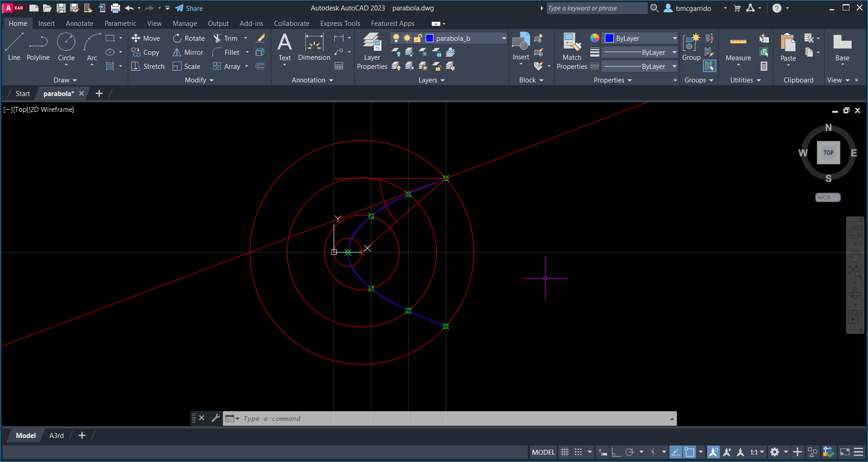This screenshot has height=462, width=868.
Task: Expand the annotation scale 1:1 dropdown
Action: (x=757, y=452)
